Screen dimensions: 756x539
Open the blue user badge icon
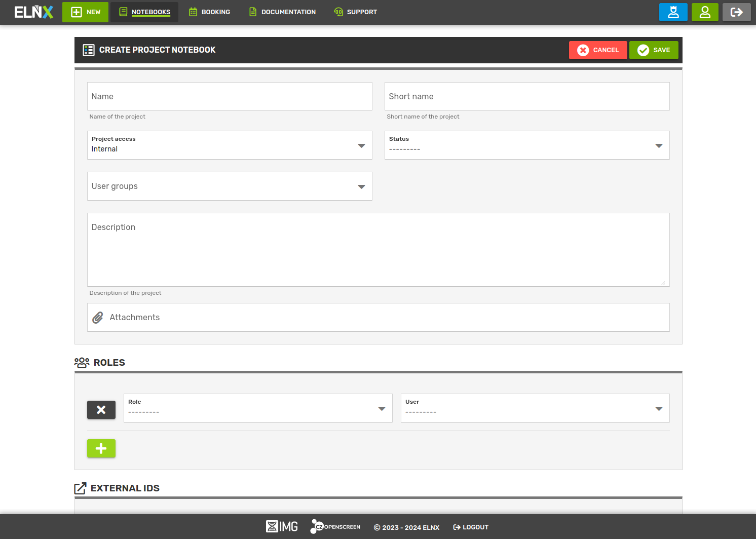[673, 12]
